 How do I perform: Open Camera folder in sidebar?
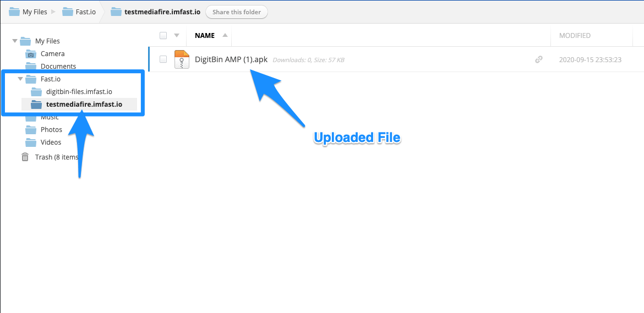coord(52,54)
